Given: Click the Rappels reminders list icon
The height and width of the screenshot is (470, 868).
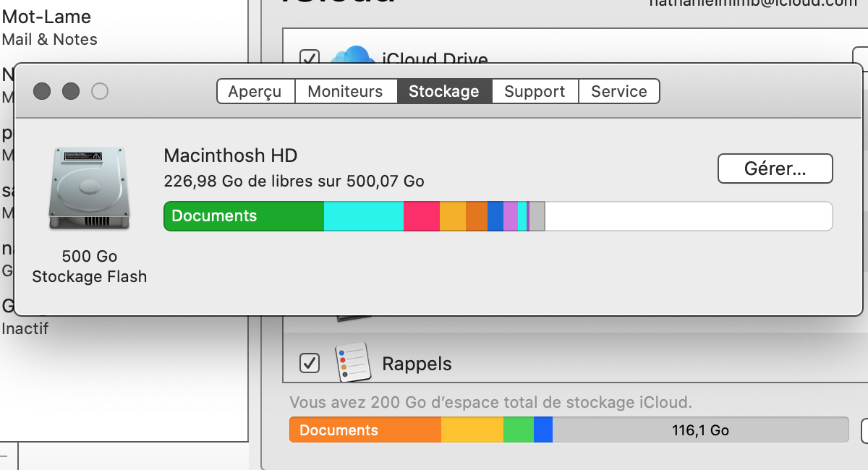Looking at the screenshot, I should tap(353, 362).
